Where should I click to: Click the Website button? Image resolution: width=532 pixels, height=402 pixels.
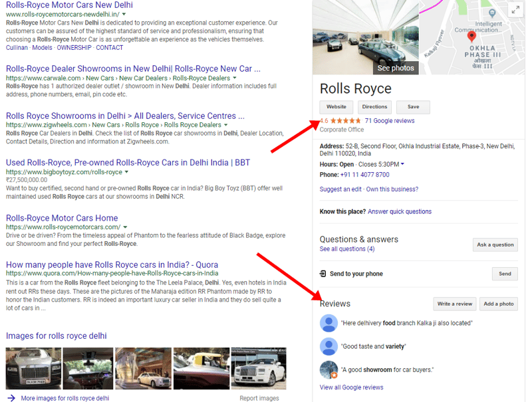336,107
